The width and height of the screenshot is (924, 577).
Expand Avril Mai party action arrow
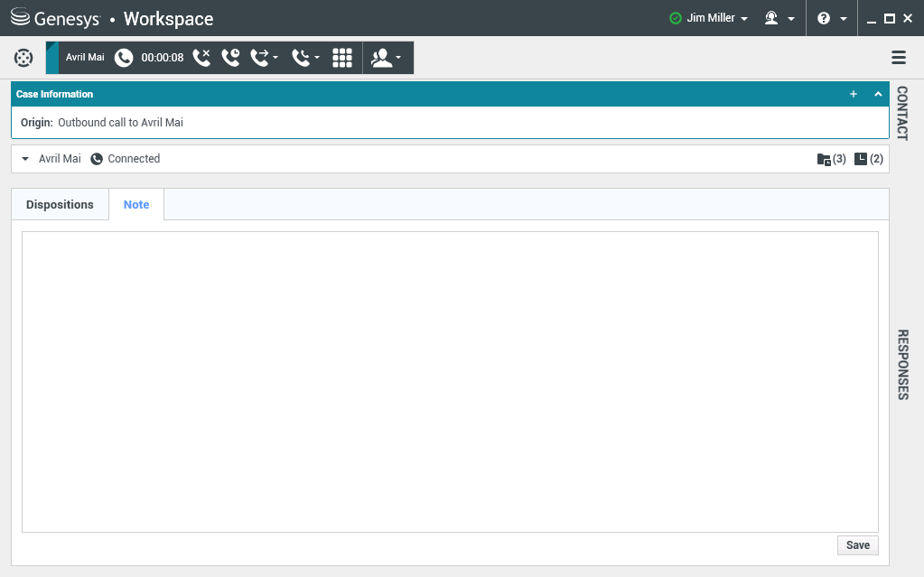pyautogui.click(x=25, y=159)
